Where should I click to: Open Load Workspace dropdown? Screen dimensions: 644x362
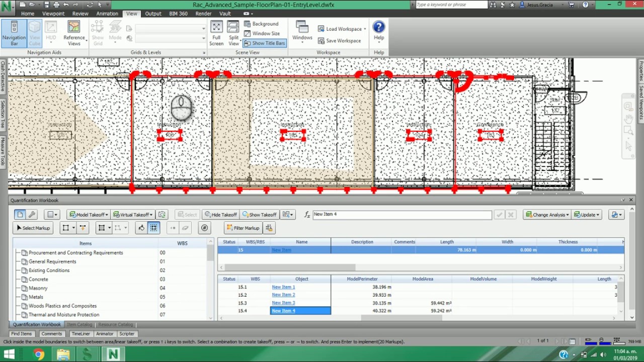tap(342, 29)
